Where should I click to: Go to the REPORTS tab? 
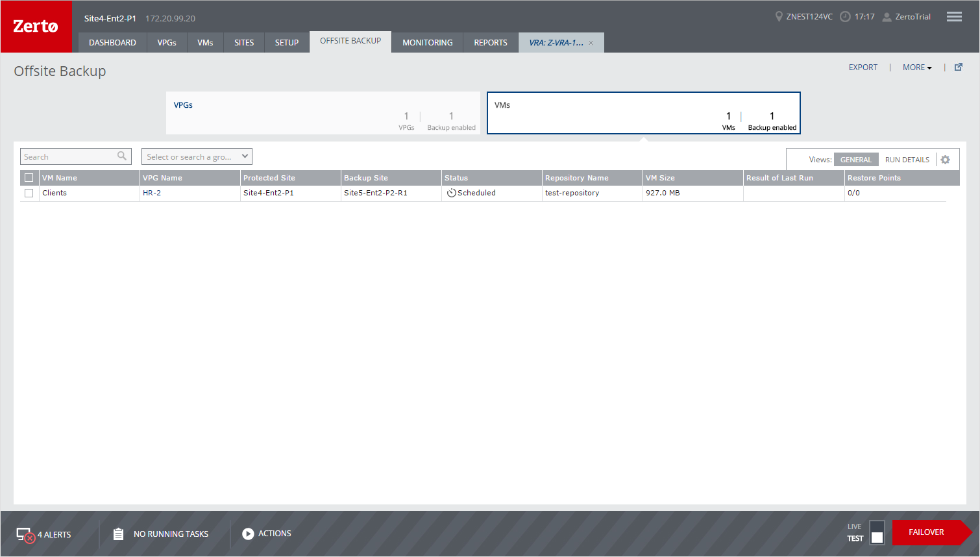(x=491, y=43)
